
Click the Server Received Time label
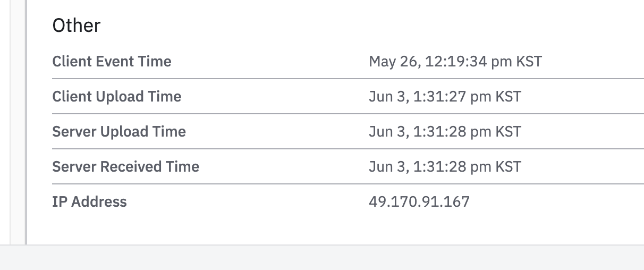click(125, 167)
